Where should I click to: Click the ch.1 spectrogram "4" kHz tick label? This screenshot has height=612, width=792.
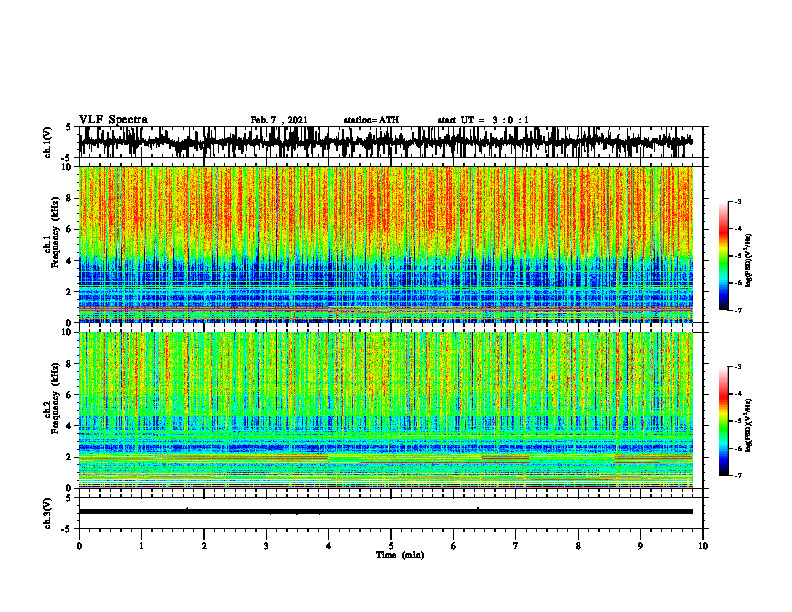point(69,261)
